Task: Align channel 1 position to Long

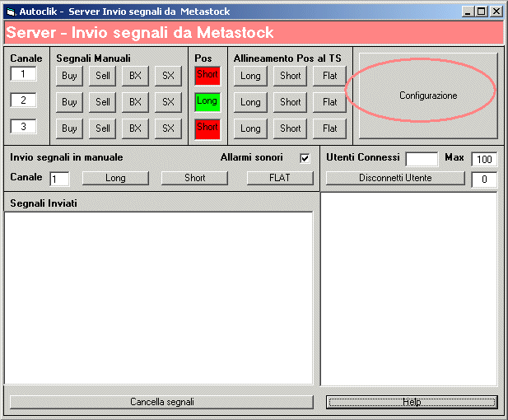Action: point(250,76)
